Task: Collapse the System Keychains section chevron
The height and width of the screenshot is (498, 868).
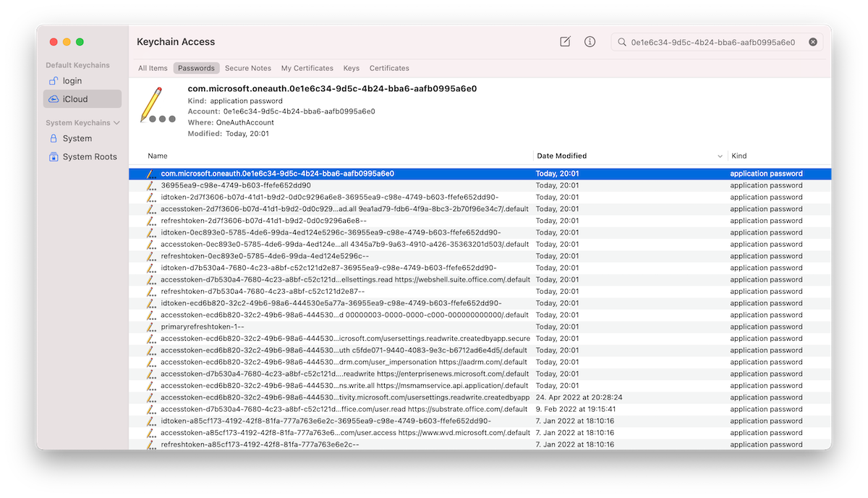Action: pos(116,123)
